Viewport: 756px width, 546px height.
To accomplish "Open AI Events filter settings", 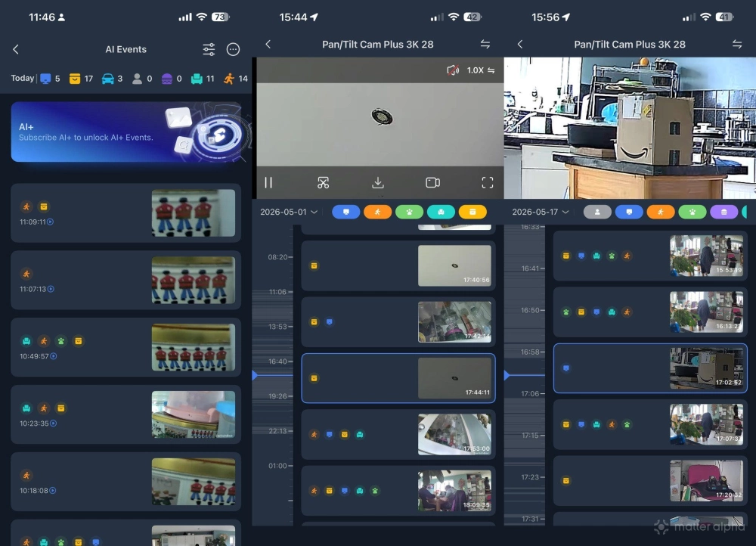I will [x=209, y=49].
